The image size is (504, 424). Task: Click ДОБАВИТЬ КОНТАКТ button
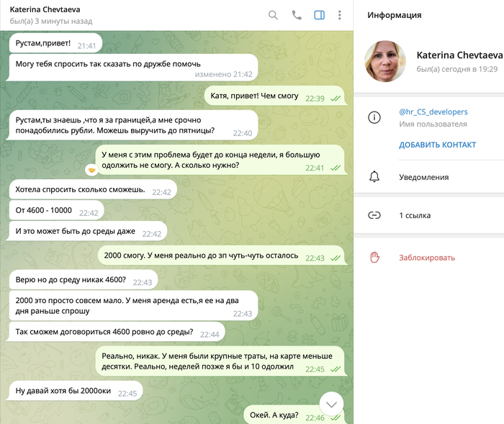tap(437, 145)
